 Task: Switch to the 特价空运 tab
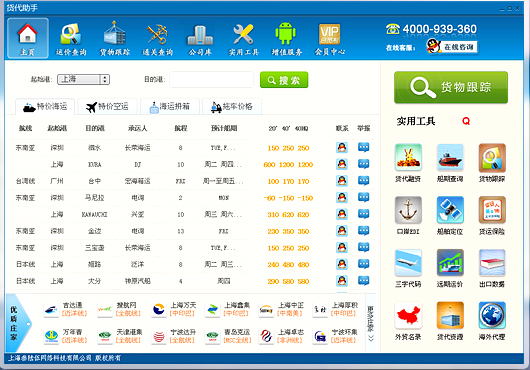[107, 107]
